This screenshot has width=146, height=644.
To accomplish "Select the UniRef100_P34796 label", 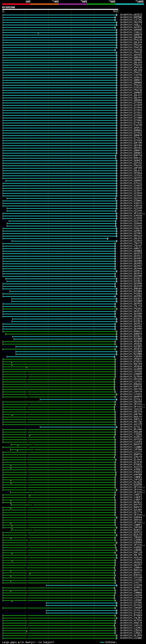I will tap(131, 75).
